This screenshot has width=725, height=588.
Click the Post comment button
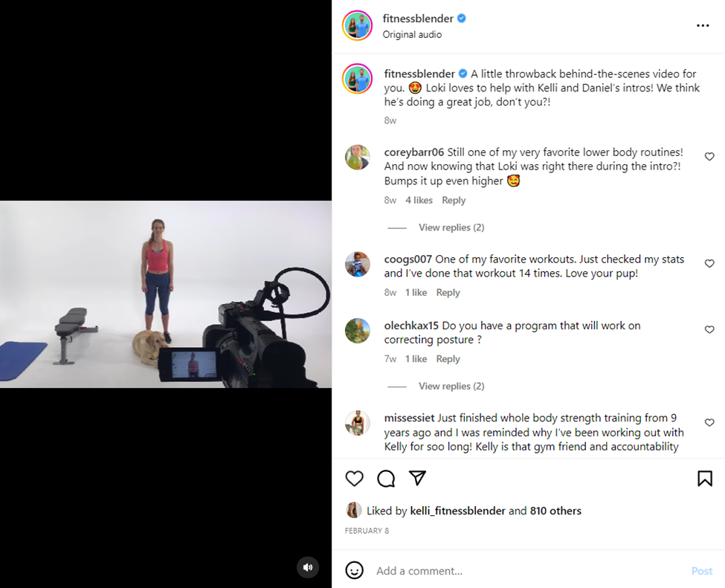pyautogui.click(x=701, y=571)
